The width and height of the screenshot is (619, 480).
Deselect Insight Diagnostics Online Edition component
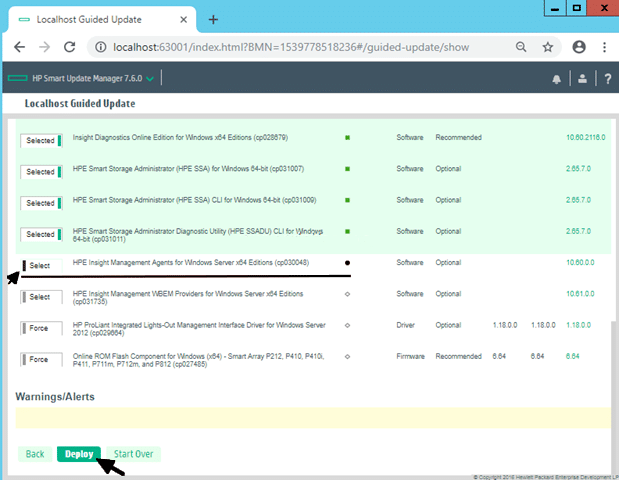(x=41, y=141)
